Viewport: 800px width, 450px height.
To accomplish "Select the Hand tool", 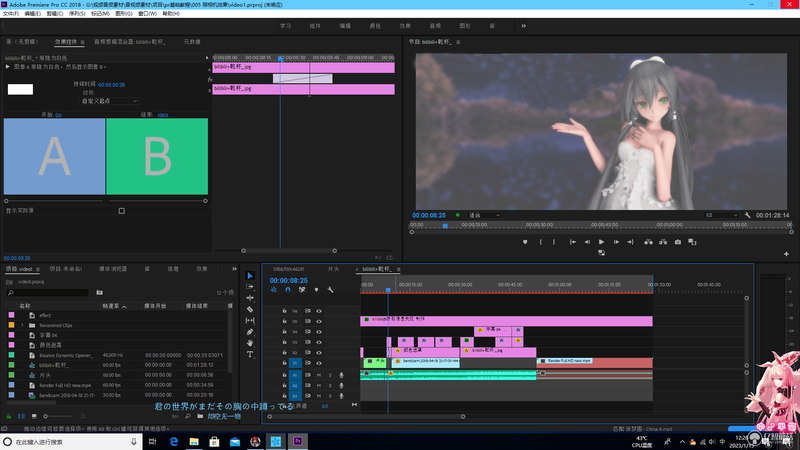I will click(x=250, y=343).
